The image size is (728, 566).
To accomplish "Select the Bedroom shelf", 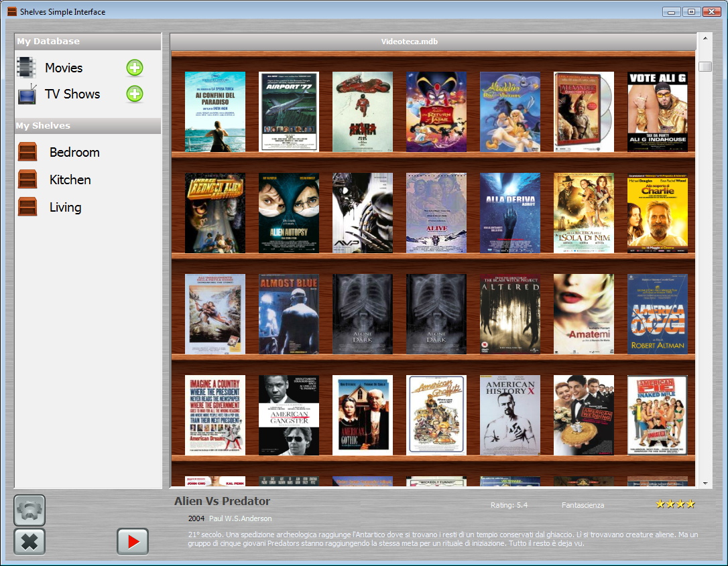I will [x=74, y=152].
